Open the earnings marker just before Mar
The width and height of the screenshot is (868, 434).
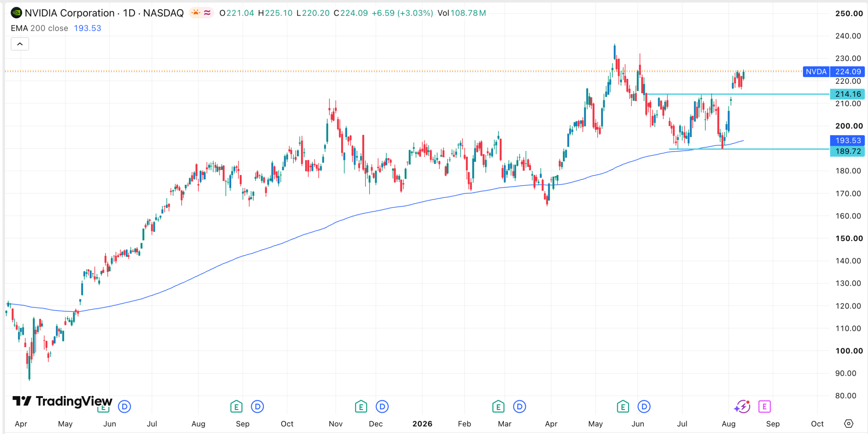498,407
